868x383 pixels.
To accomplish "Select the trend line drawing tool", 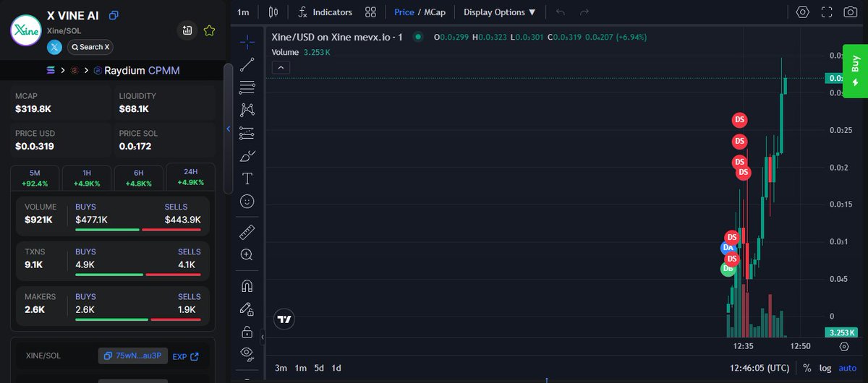I will [247, 64].
